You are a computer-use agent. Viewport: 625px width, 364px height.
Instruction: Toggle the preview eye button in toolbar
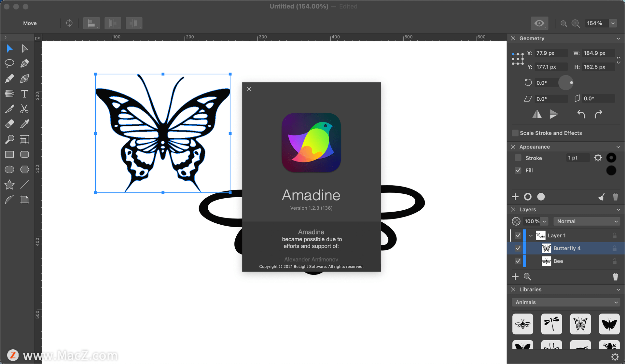coord(539,23)
